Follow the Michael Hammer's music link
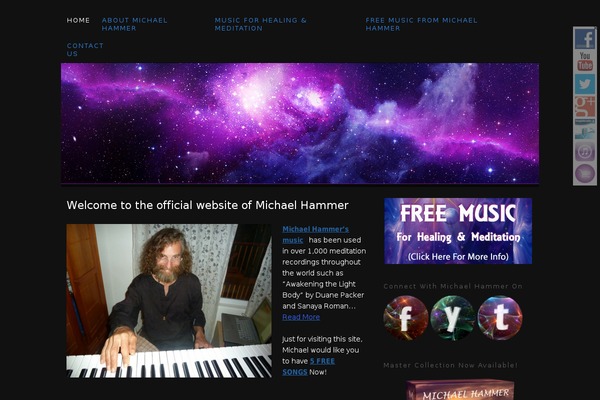The height and width of the screenshot is (400, 600). [315, 235]
